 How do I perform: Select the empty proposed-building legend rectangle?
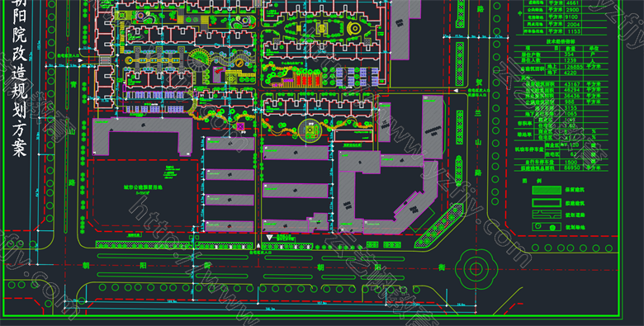[547, 202]
